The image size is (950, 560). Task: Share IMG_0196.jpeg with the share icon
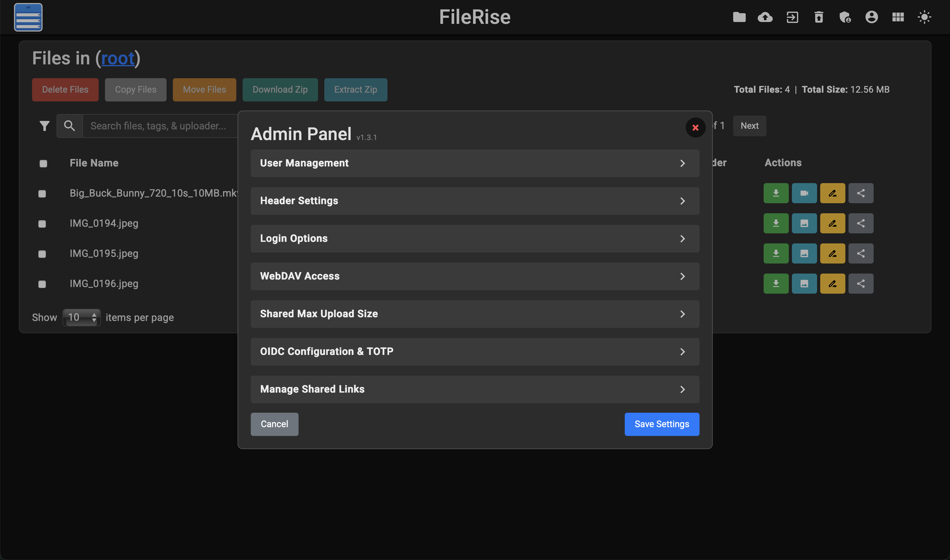(861, 284)
